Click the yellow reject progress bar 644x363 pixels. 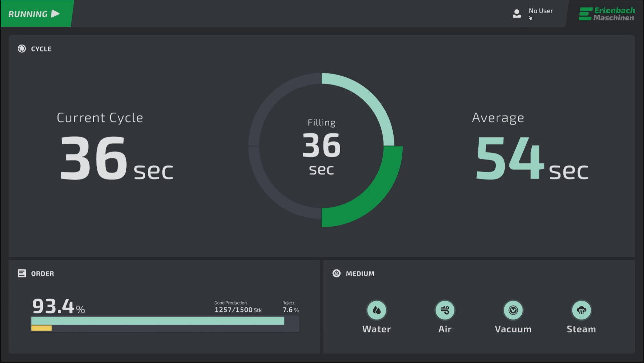point(41,328)
